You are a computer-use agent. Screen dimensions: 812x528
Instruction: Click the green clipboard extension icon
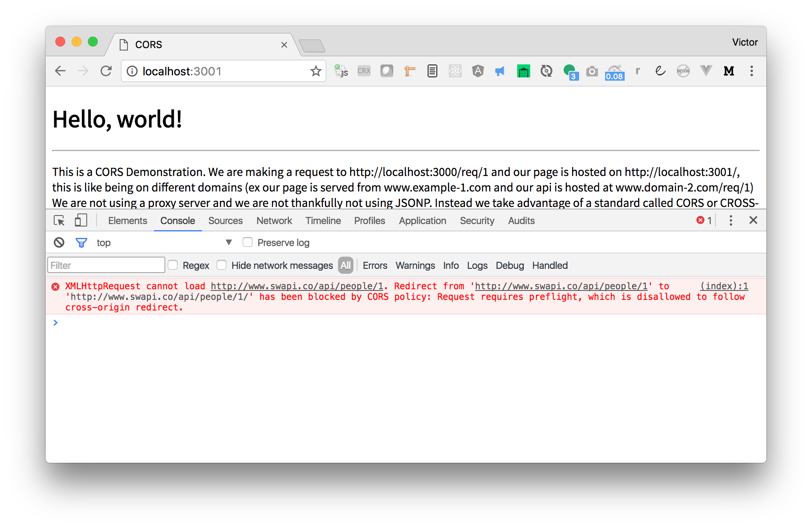click(x=523, y=71)
